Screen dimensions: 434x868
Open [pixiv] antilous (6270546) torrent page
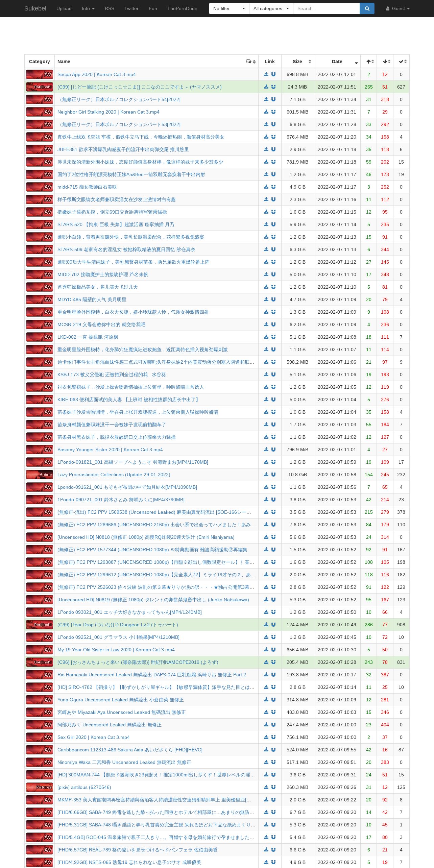pyautogui.click(x=84, y=787)
